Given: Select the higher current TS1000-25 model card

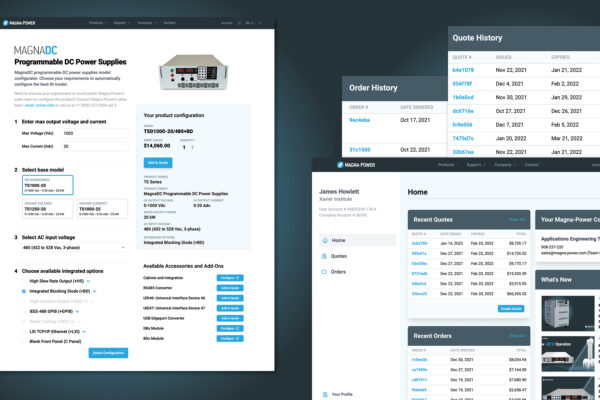Looking at the screenshot, I should pos(102,209).
